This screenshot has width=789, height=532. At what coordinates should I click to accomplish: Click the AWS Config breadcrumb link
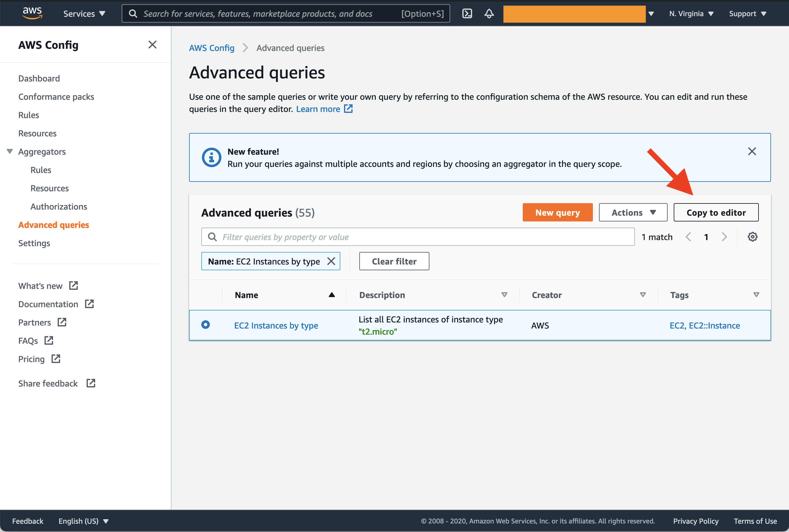pyautogui.click(x=212, y=48)
